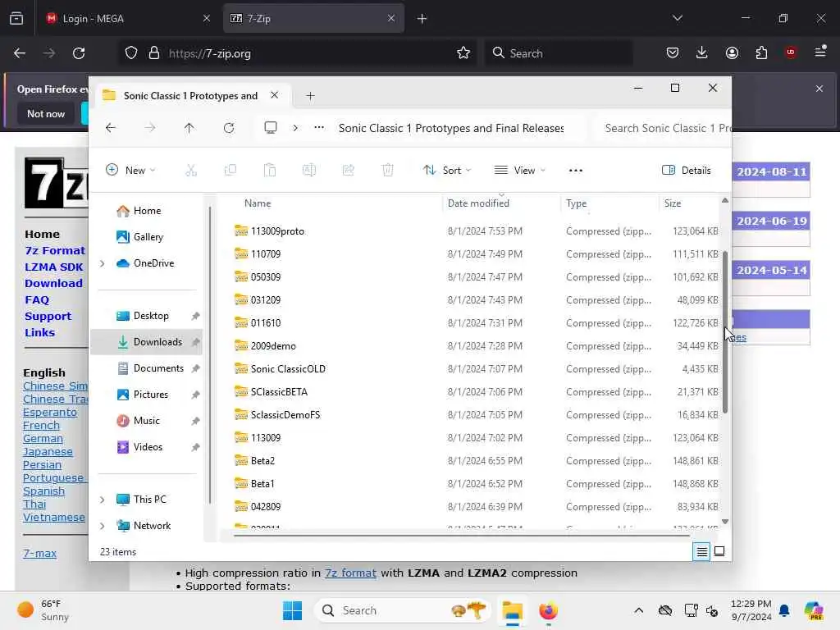Open Windows Start menu
The height and width of the screenshot is (630, 840).
(293, 610)
